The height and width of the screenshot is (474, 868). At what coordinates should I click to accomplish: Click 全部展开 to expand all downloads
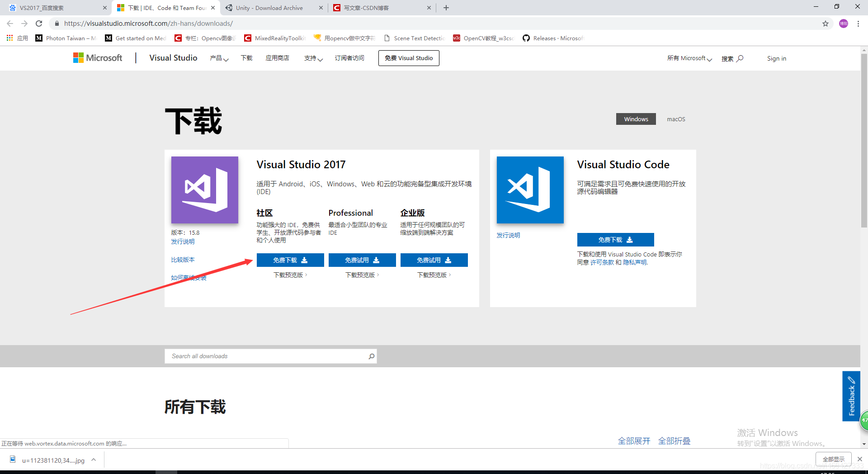click(x=634, y=441)
